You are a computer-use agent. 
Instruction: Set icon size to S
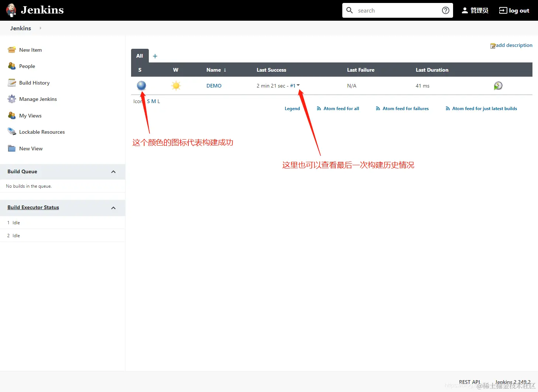click(148, 101)
